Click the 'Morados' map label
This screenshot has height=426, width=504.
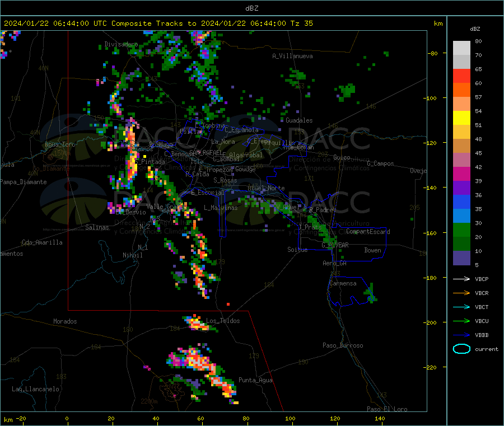(65, 321)
